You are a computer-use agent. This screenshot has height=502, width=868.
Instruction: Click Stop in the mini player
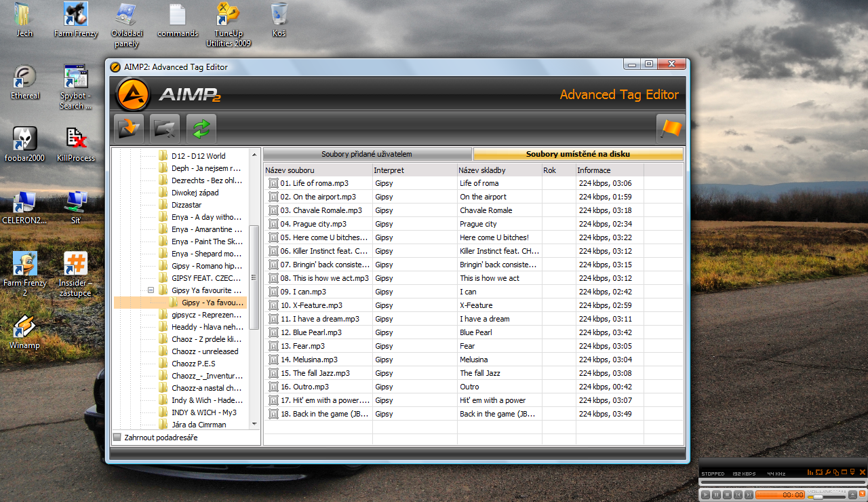click(x=727, y=495)
